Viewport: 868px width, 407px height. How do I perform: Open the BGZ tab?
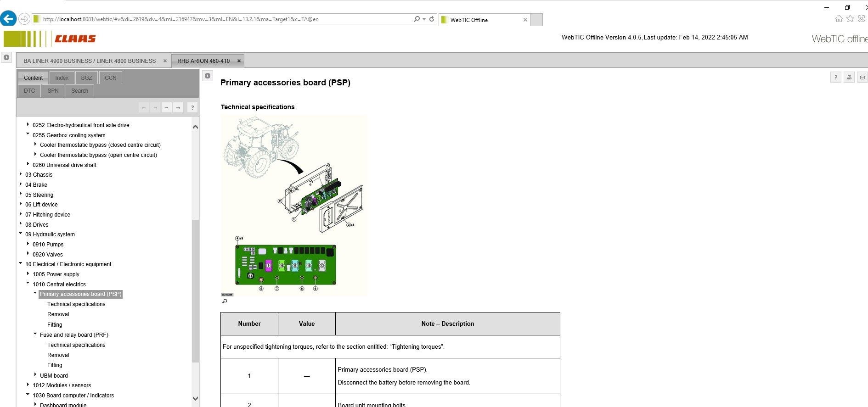(86, 78)
